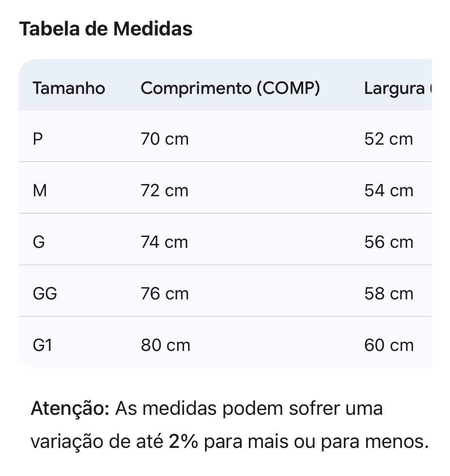
Task: Select the 74 cm length cell
Action: [165, 242]
